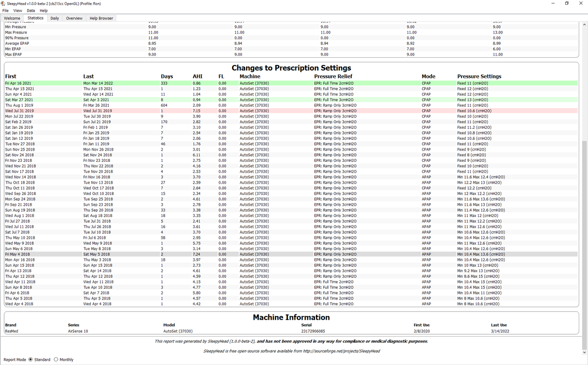Click the first use date '2/8/2020'
The width and height of the screenshot is (588, 365).
pos(422,331)
